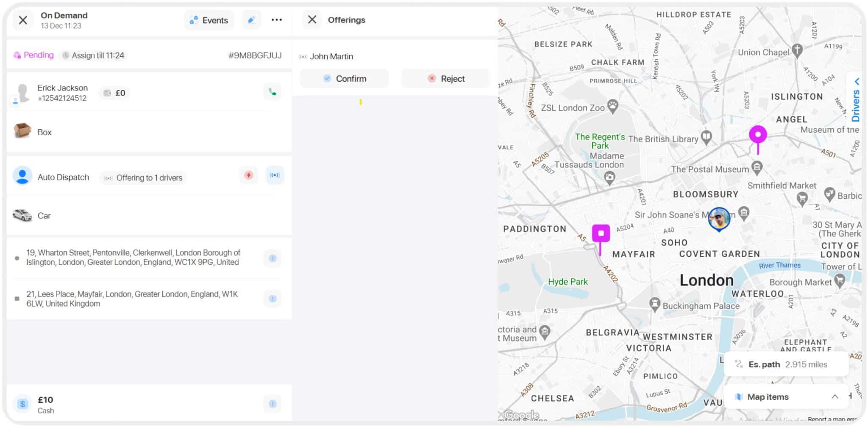Confirm the offering for John Martin
The image size is (868, 427).
tap(344, 78)
